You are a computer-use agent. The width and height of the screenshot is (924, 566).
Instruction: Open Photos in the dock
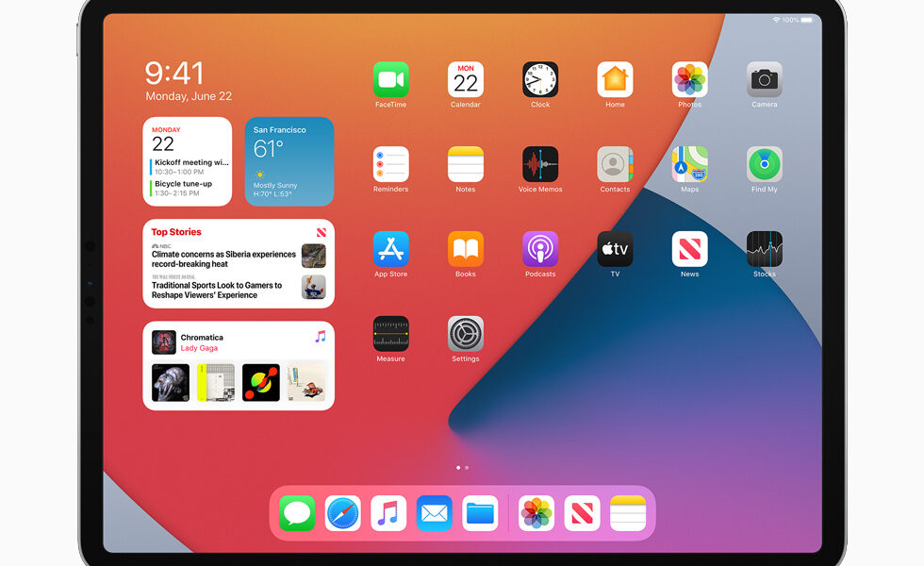(536, 513)
